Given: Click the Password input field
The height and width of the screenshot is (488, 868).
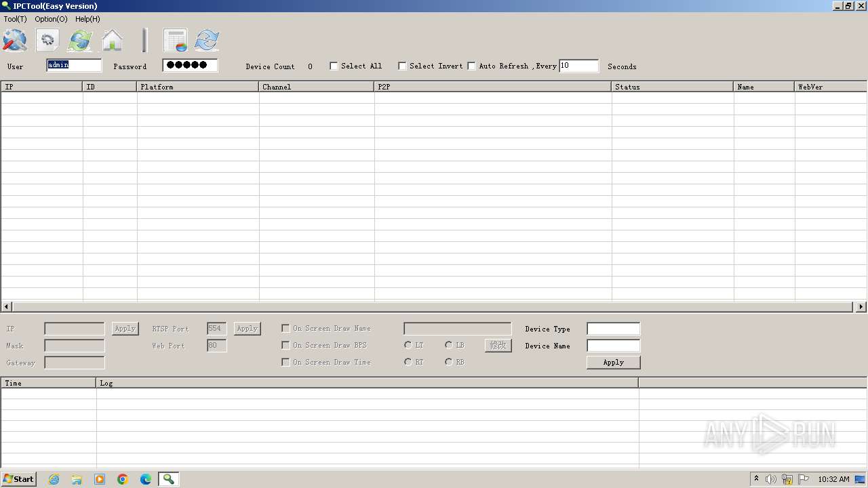Looking at the screenshot, I should 190,65.
